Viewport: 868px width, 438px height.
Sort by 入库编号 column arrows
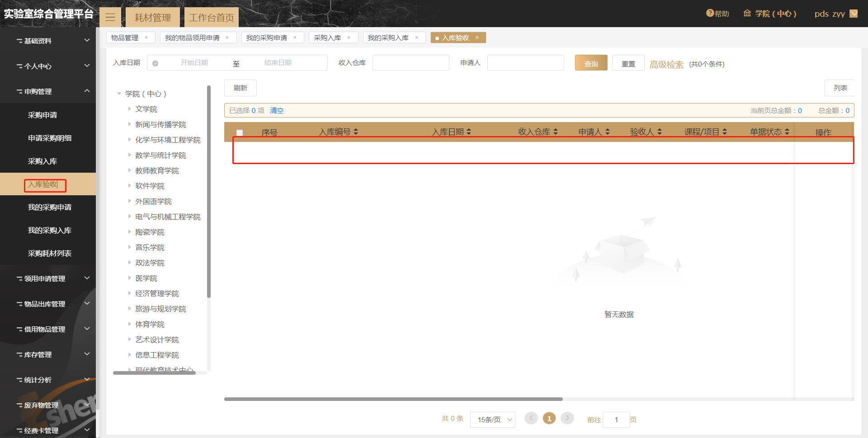(356, 132)
